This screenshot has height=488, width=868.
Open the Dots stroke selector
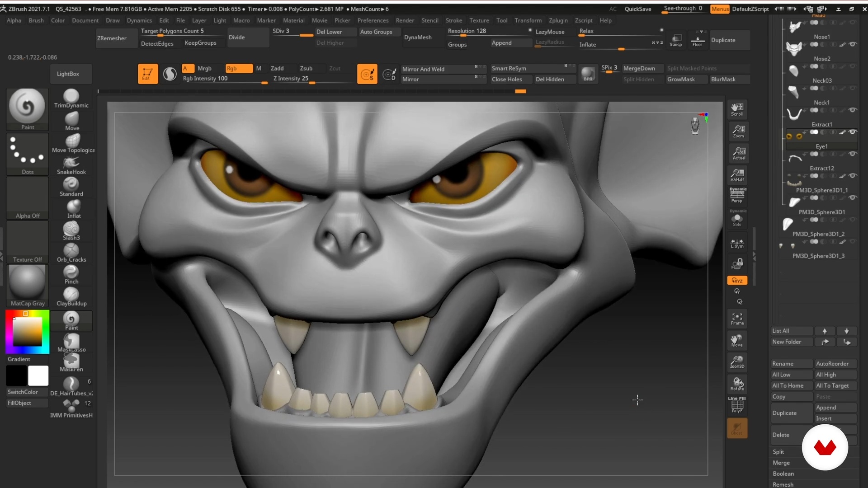tap(27, 154)
